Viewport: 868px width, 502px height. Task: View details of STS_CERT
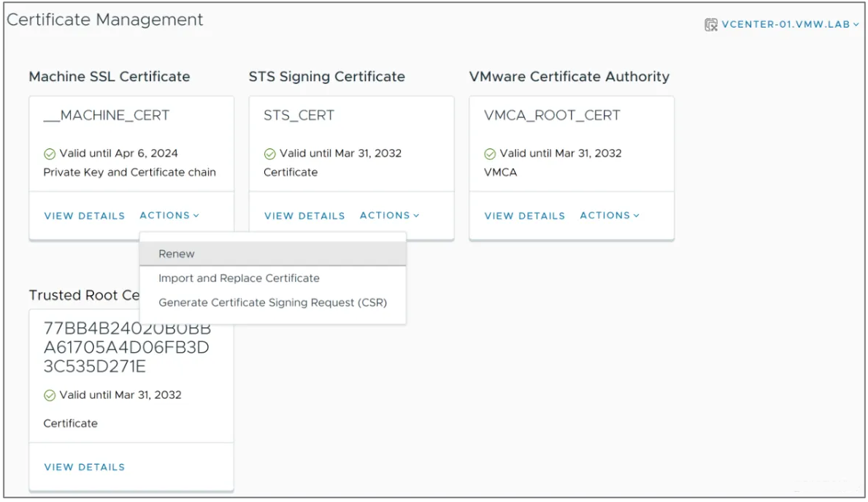point(304,216)
